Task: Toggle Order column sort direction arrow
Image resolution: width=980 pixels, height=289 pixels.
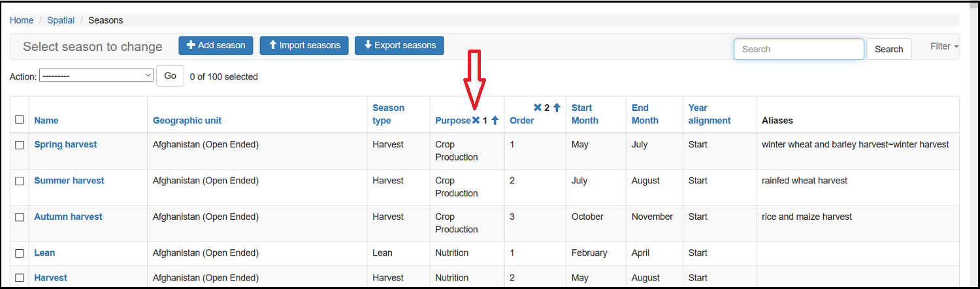Action: point(557,108)
